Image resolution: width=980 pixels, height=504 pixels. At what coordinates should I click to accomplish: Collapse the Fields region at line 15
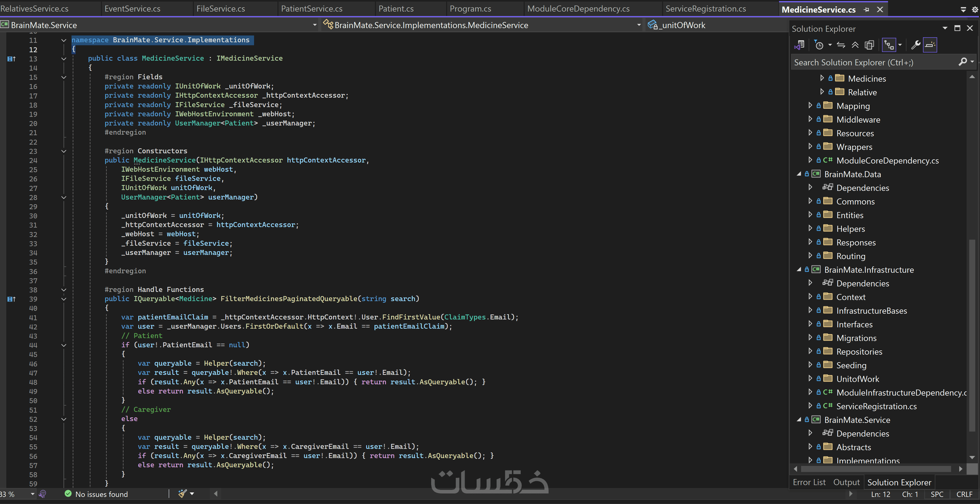[x=64, y=77]
